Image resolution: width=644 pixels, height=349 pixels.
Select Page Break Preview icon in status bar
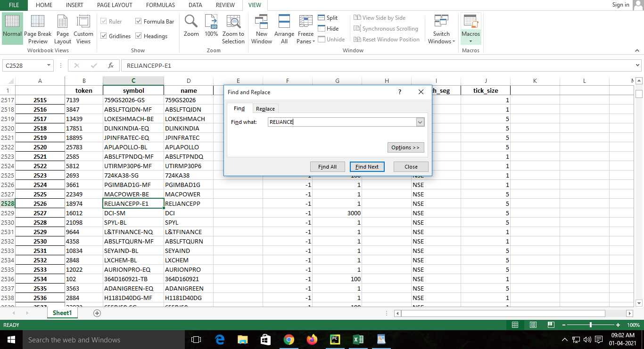[551, 325]
